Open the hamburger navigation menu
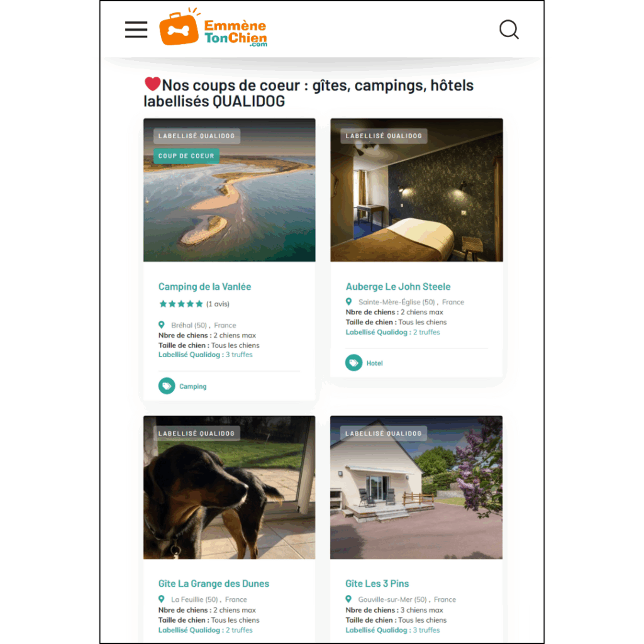The height and width of the screenshot is (644, 644). tap(136, 30)
